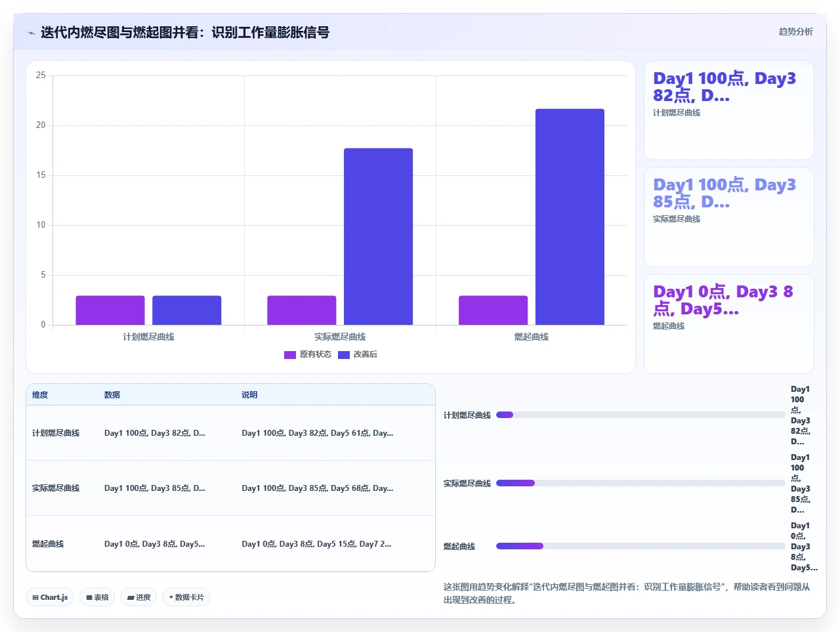This screenshot has height=632, width=840.
Task: Click the purple 计划燃尽曲线 original-state bar
Action: pyautogui.click(x=110, y=310)
